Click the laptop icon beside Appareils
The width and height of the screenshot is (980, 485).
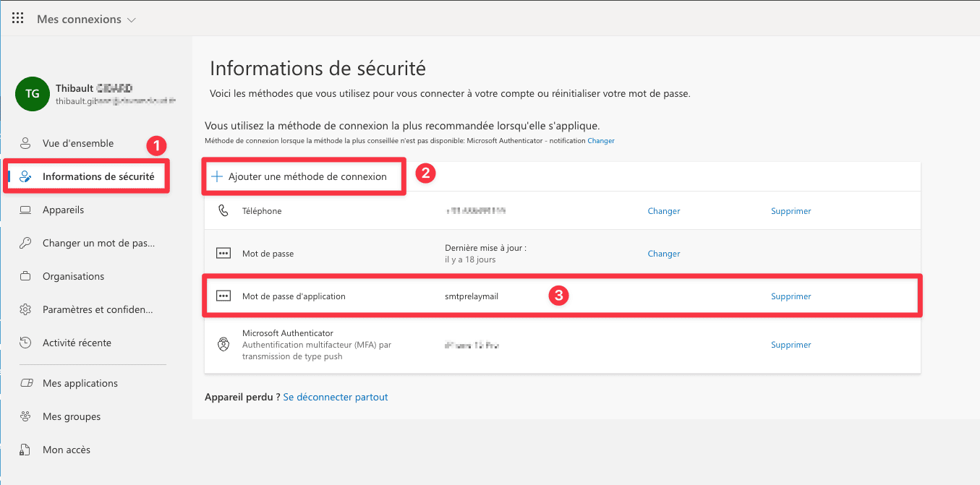click(25, 210)
